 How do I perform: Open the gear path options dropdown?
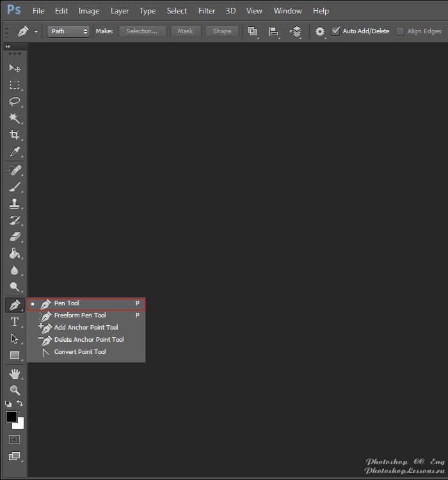[x=321, y=31]
